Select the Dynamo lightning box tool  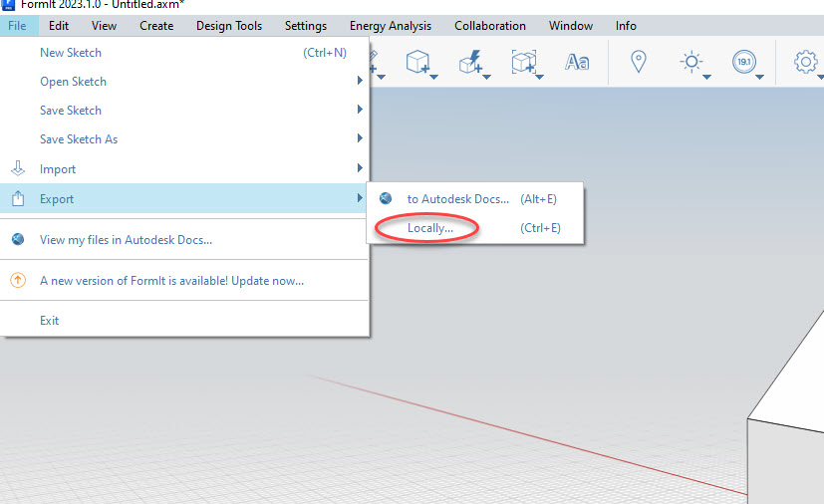470,62
